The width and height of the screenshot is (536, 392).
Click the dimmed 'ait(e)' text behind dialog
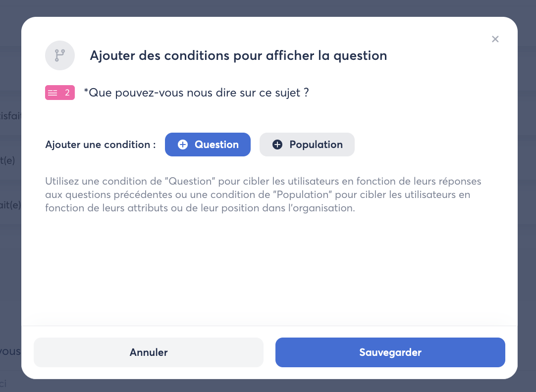point(10,204)
